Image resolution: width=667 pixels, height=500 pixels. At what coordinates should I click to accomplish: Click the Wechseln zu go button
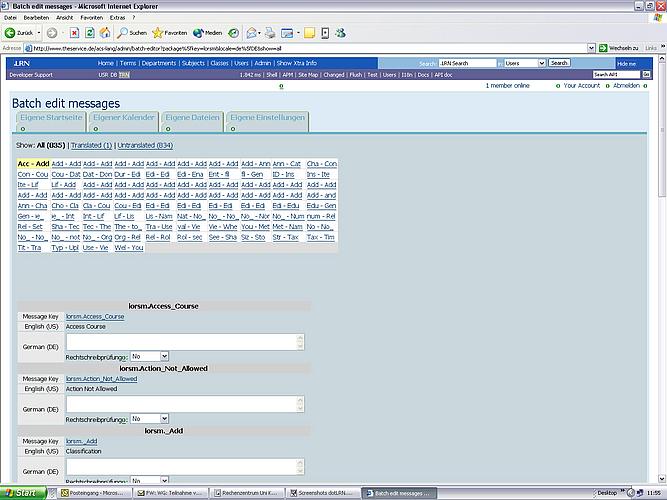[619, 48]
